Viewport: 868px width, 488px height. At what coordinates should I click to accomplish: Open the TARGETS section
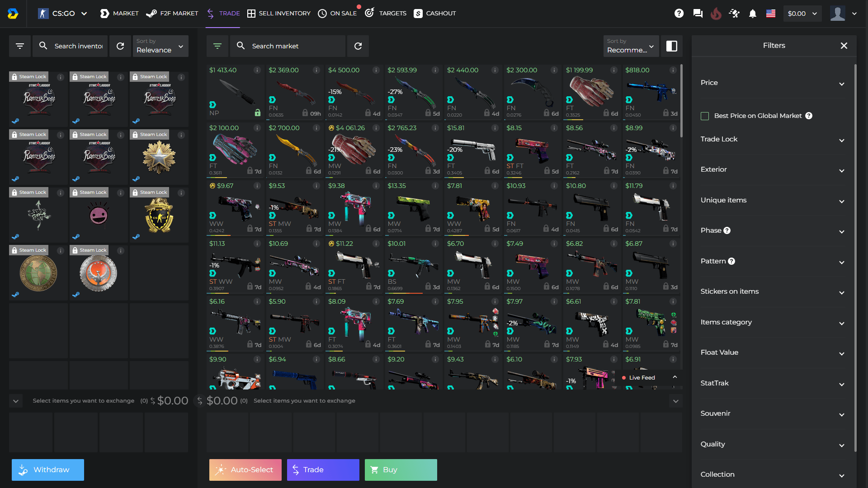pyautogui.click(x=386, y=13)
